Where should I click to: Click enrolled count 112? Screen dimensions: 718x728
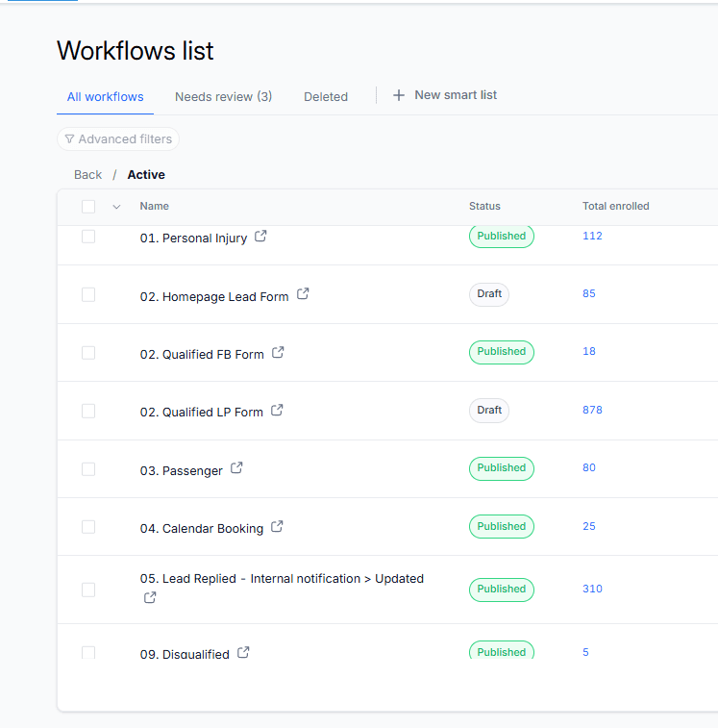pos(592,236)
